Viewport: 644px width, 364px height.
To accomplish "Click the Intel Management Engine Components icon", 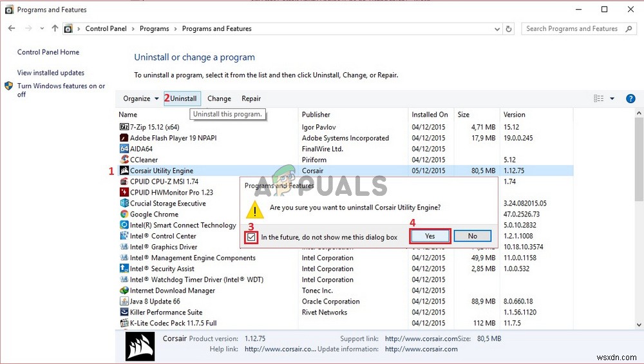I will click(124, 258).
